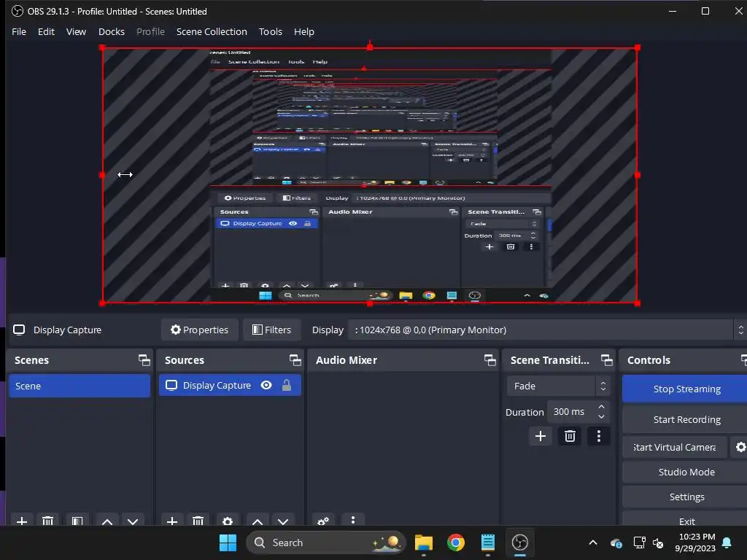
Task: Click OBS Studio taskbar icon
Action: [519, 542]
